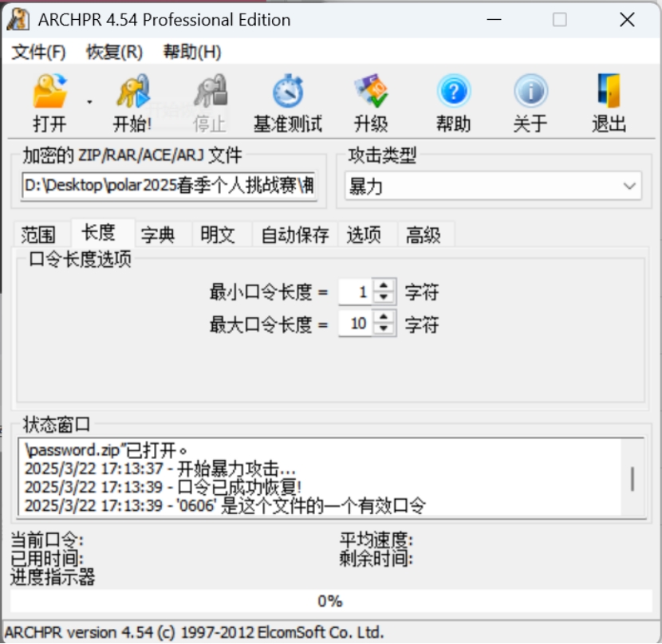Click the 最小口令长度 value field
The image size is (662, 644).
click(x=356, y=292)
